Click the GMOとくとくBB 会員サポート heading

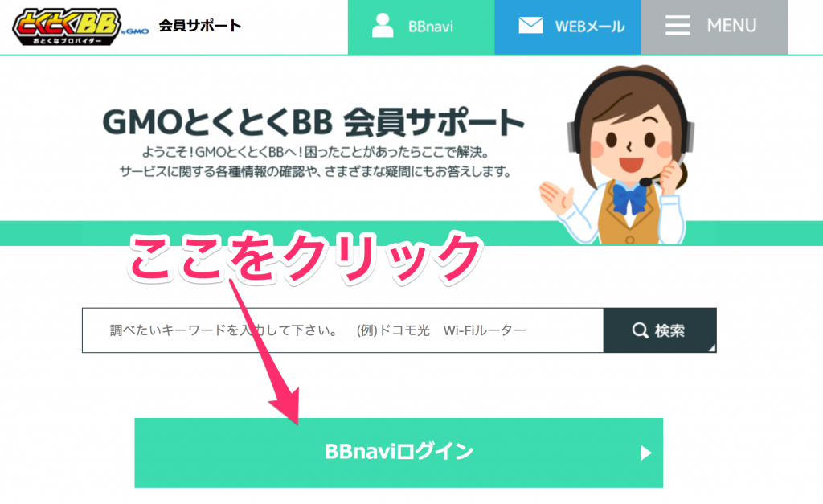click(x=313, y=122)
